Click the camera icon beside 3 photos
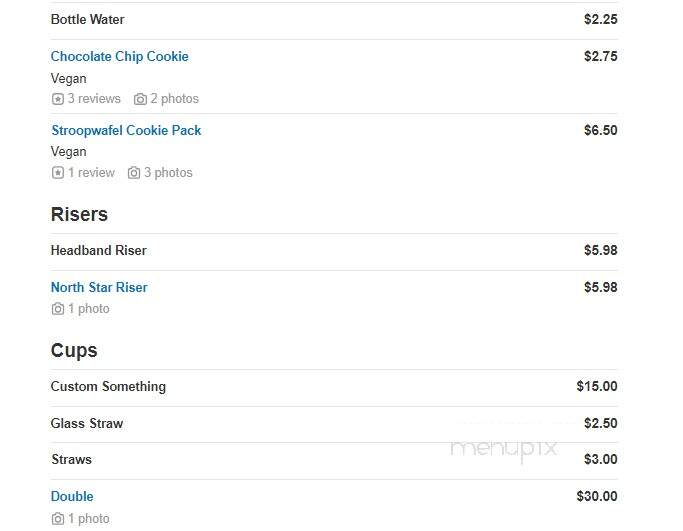 pos(134,173)
